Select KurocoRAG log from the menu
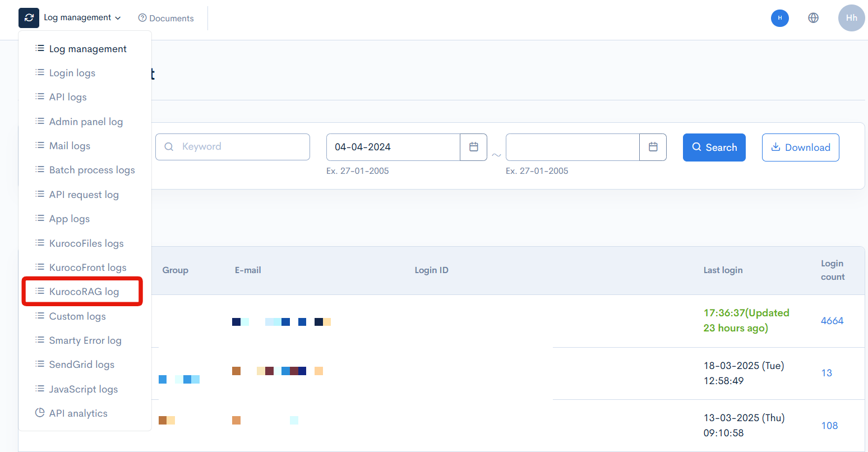The width and height of the screenshot is (868, 452). point(82,291)
